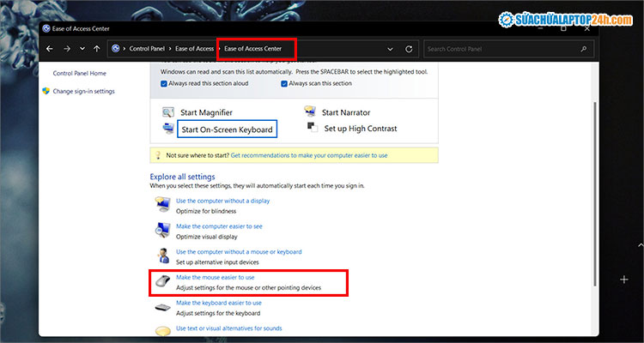Open the recent locations dropdown arrow
Image resolution: width=644 pixels, height=343 pixels.
[83, 49]
